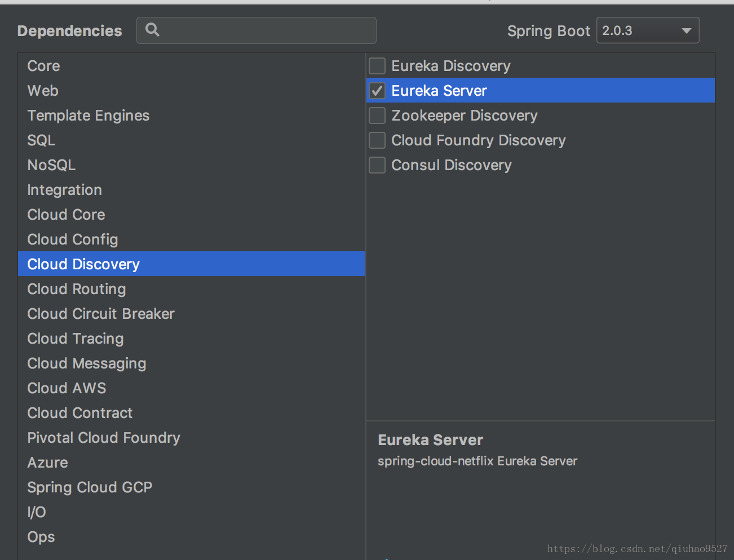
Task: Select the Core category
Action: pos(192,66)
